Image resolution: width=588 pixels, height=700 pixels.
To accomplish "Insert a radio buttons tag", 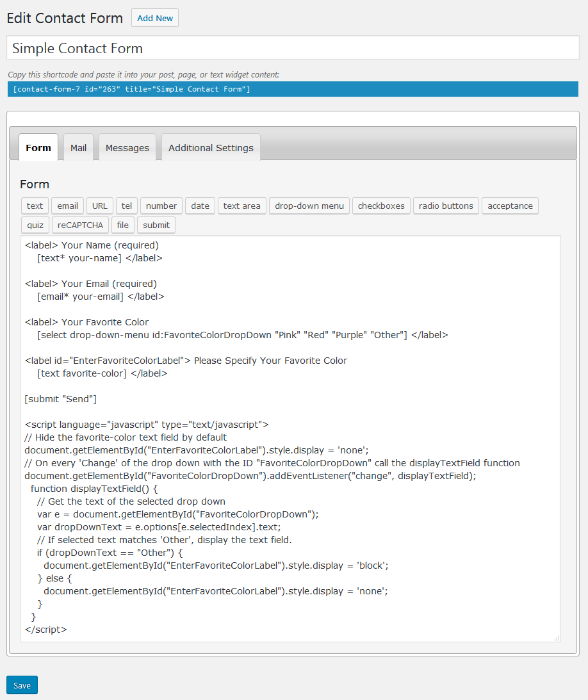I will [446, 206].
